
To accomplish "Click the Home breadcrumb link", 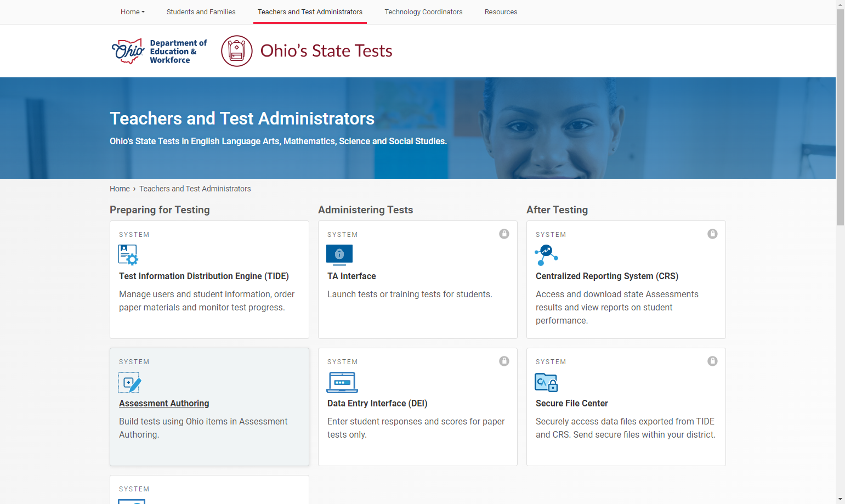I will click(120, 189).
